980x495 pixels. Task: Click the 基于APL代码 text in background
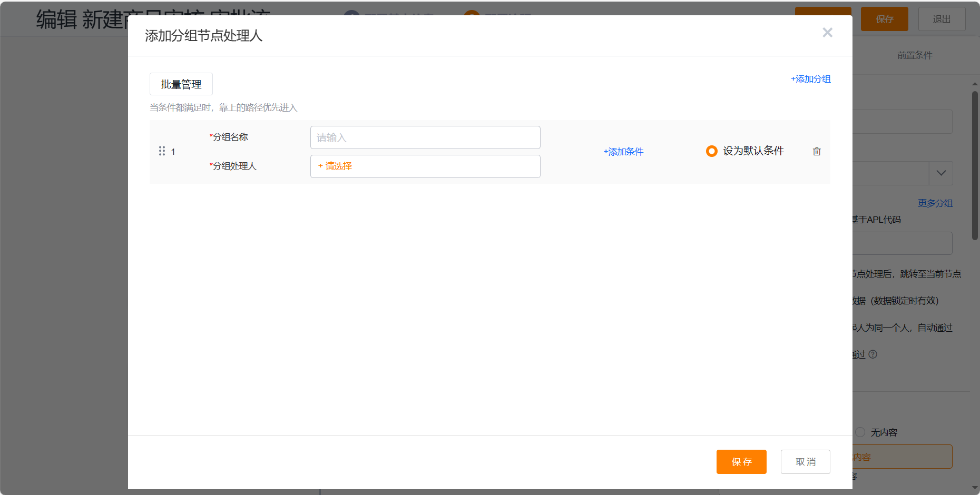click(x=877, y=220)
